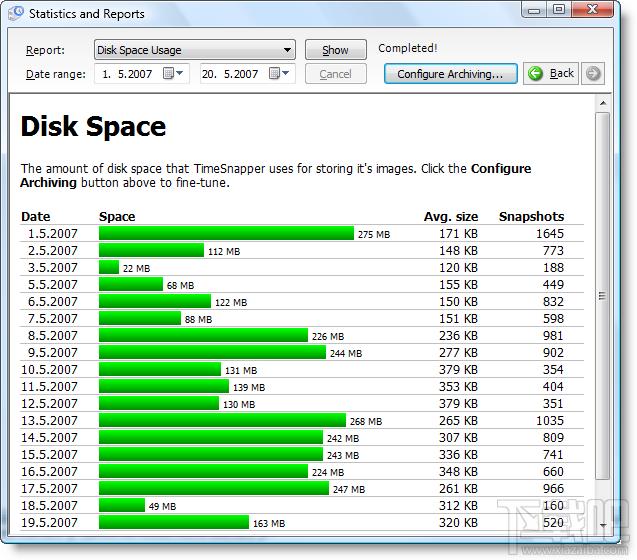
Task: Click the Snapshots column header
Action: point(531,217)
